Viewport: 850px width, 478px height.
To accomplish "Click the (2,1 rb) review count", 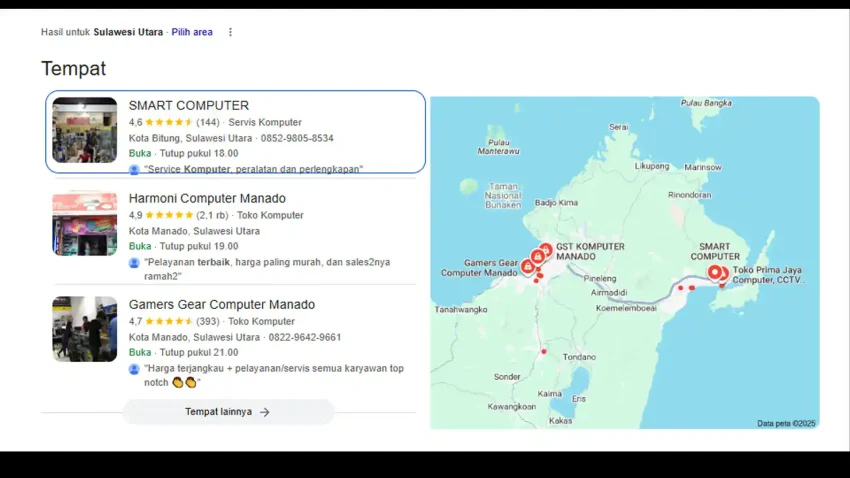I will [x=212, y=215].
